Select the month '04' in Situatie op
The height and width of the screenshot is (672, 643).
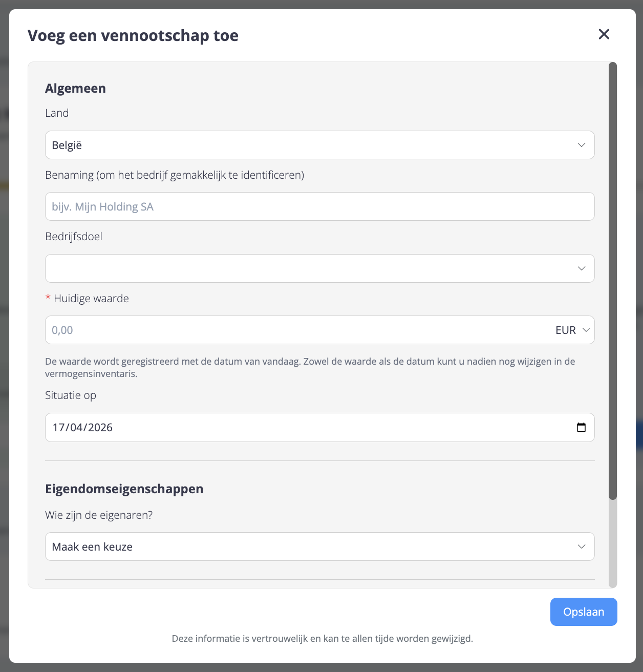[x=76, y=428]
